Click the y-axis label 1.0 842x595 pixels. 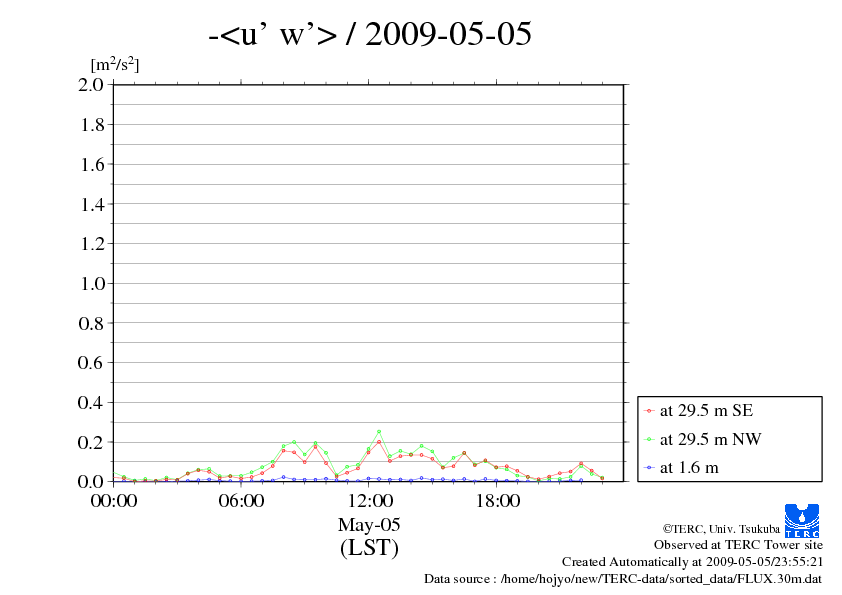[92, 284]
